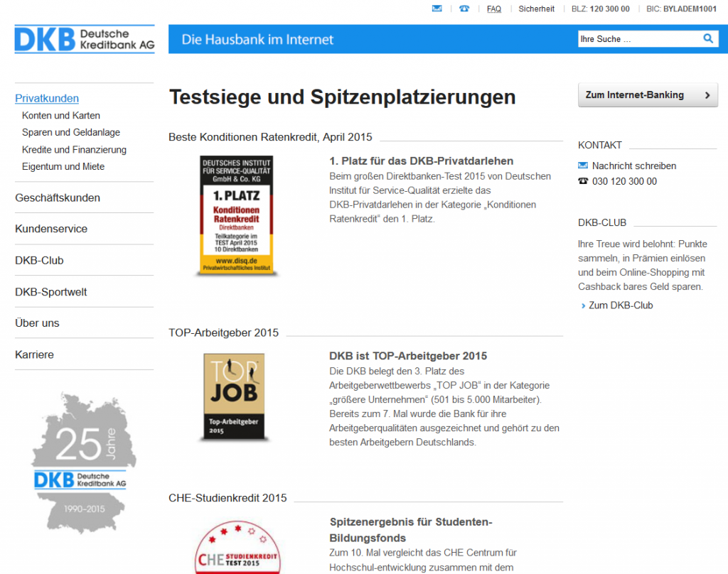
Task: Click the telephone icon in top bar
Action: 464,9
